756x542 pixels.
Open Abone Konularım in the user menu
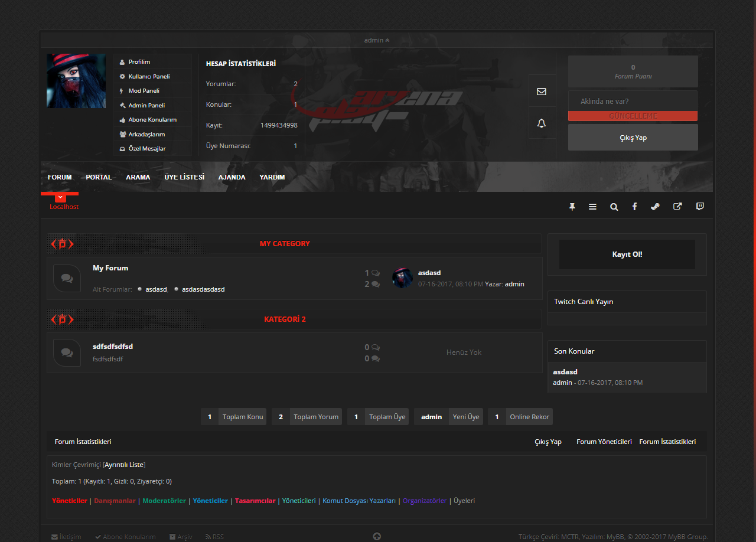click(152, 120)
